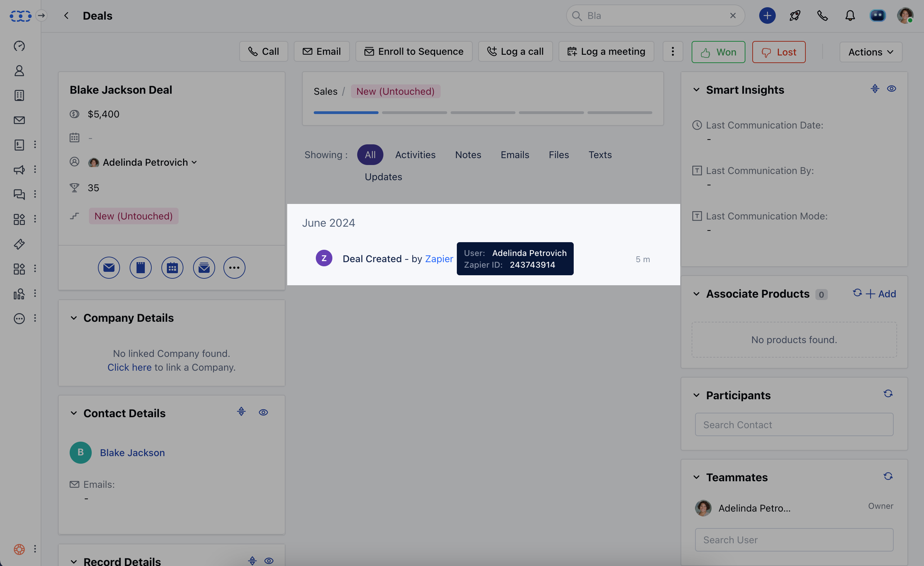Switch to the Texts tab
Image resolution: width=924 pixels, height=566 pixels.
tap(600, 155)
